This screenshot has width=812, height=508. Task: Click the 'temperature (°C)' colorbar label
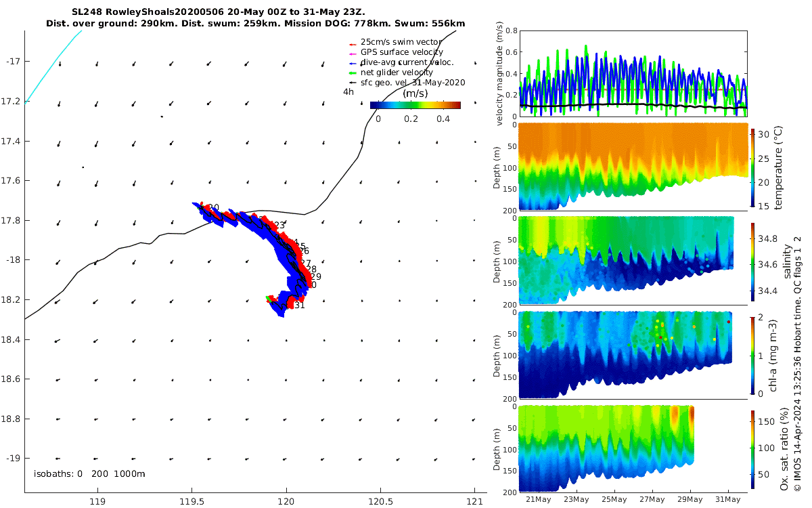(778, 167)
